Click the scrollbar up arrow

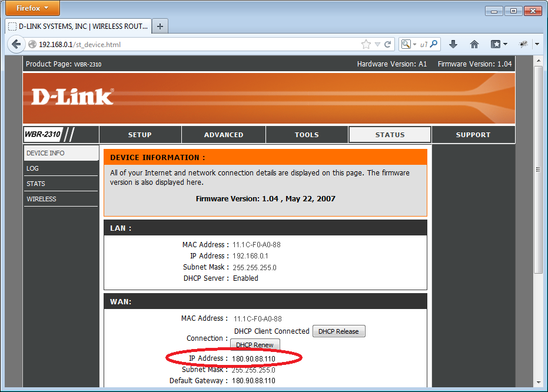click(x=538, y=61)
